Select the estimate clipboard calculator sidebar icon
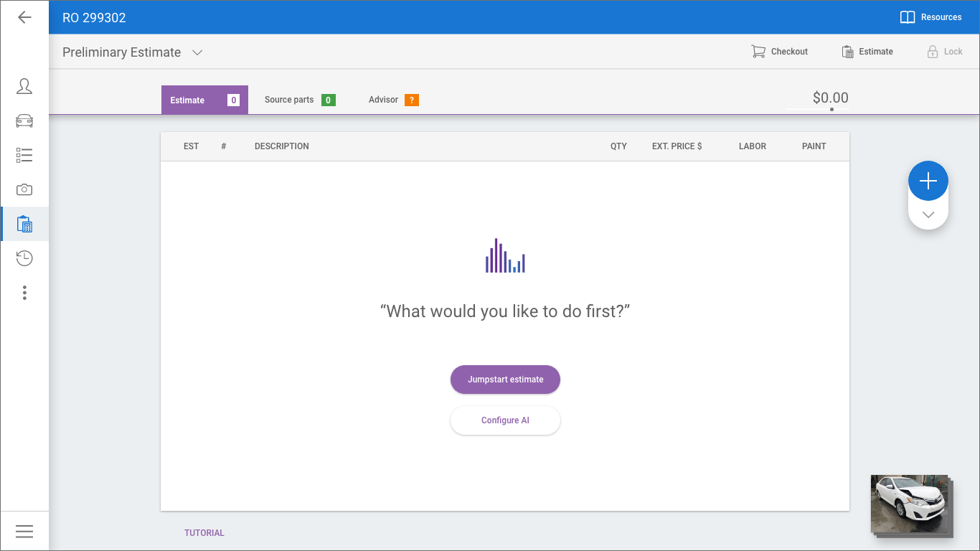This screenshot has width=980, height=551. tap(24, 224)
